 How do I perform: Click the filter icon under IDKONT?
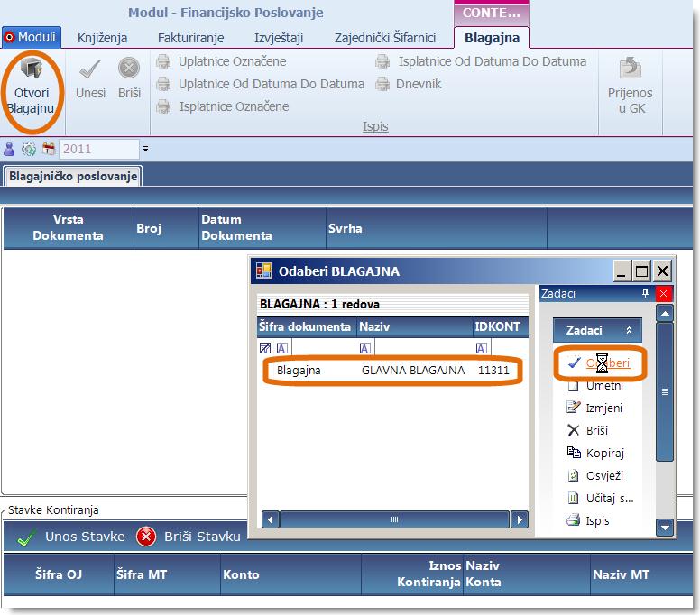tap(482, 348)
